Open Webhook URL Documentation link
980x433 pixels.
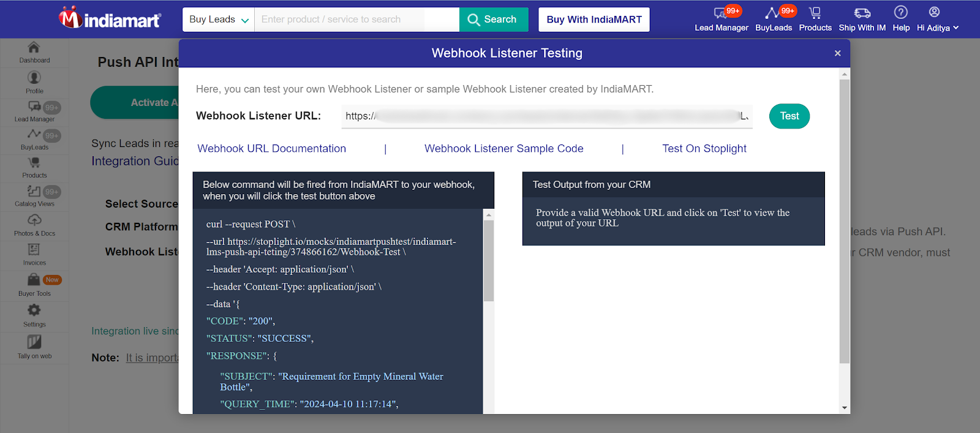[272, 148]
